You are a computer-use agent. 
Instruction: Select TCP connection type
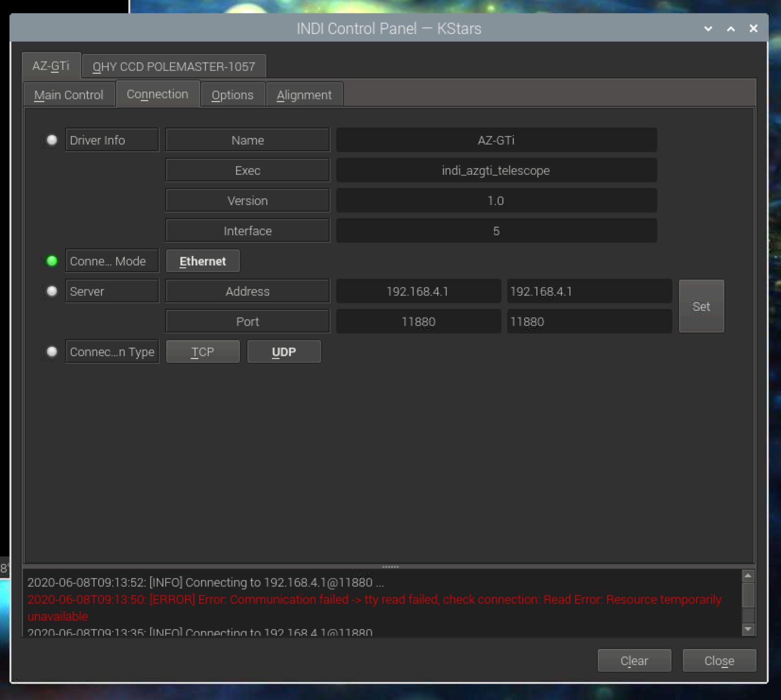coord(203,352)
